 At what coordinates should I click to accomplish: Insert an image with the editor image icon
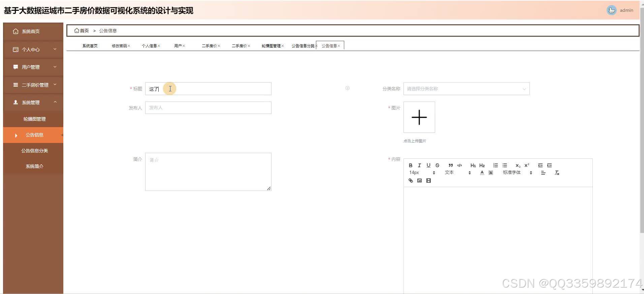[x=419, y=181]
